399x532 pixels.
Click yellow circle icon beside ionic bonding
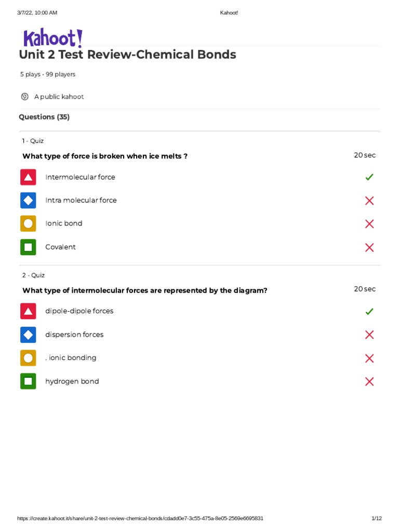[28, 358]
